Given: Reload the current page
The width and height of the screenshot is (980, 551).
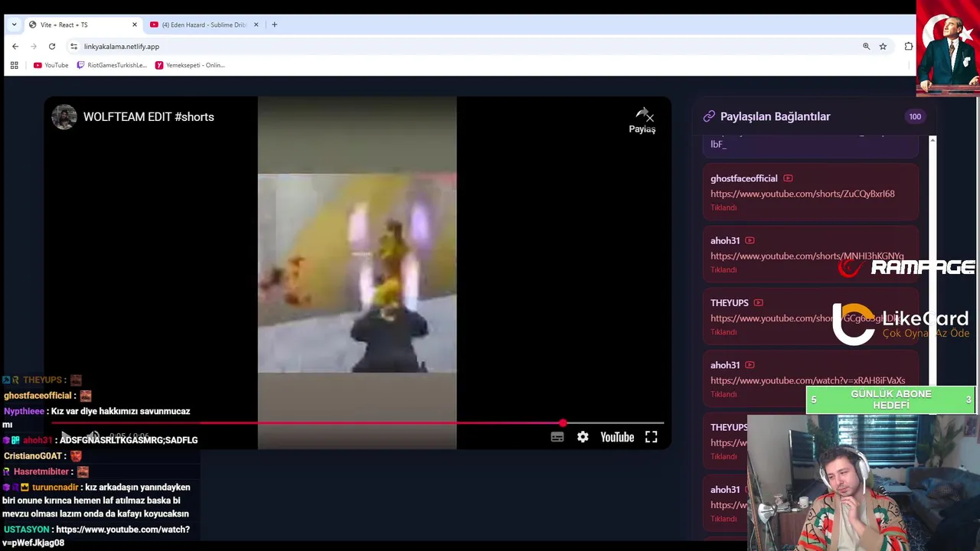Looking at the screenshot, I should click(52, 47).
